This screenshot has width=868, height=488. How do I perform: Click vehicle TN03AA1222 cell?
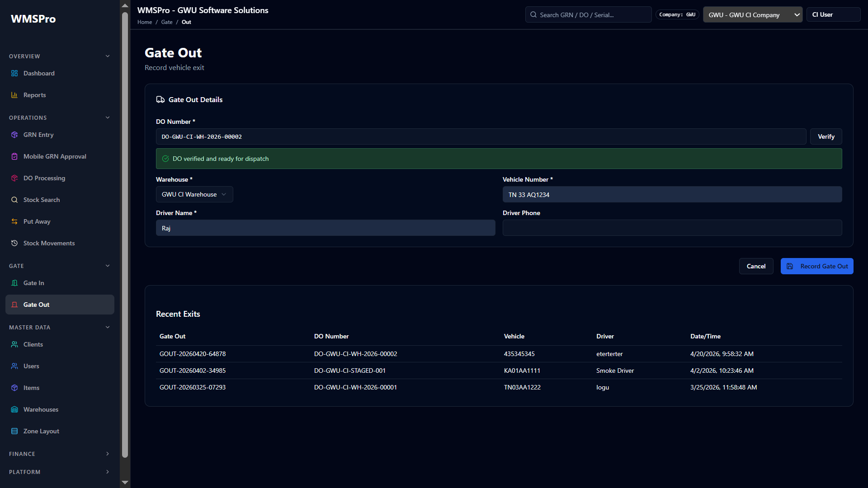(x=522, y=387)
